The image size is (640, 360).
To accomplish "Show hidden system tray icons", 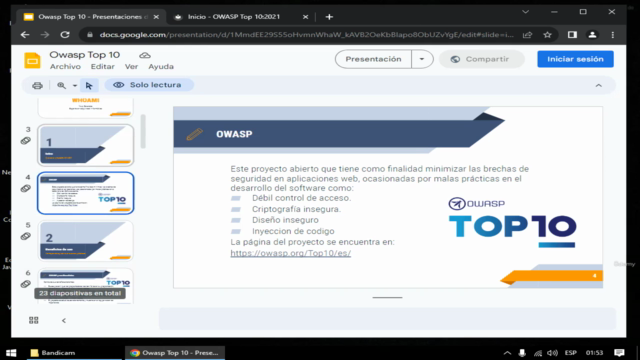I will coord(507,353).
